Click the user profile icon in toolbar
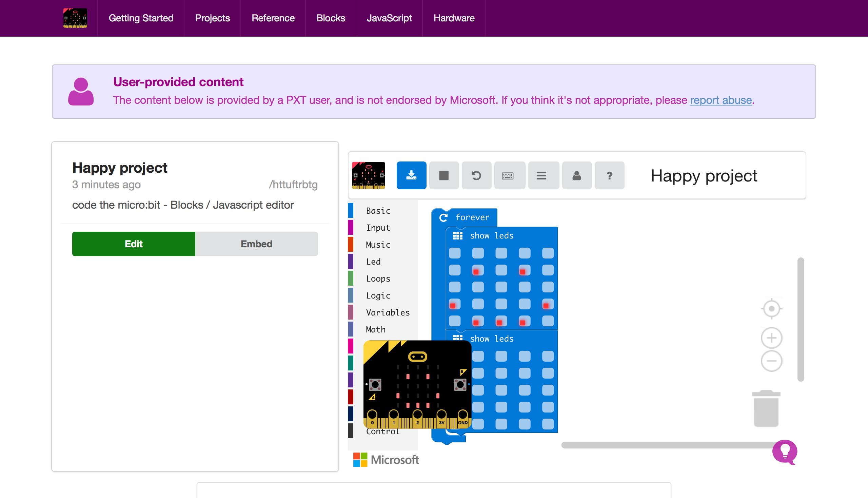The width and height of the screenshot is (868, 498). click(577, 175)
